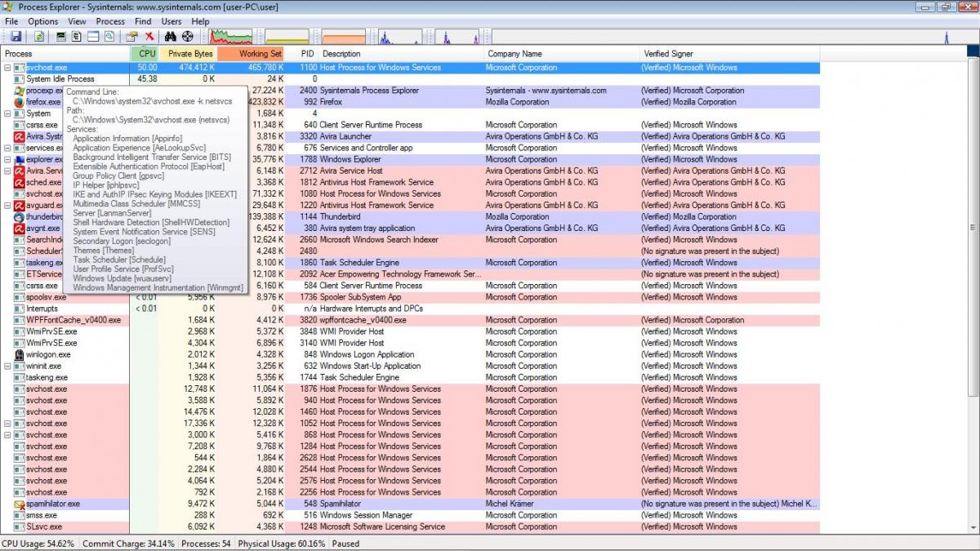This screenshot has height=551, width=980.
Task: Open the File menu
Action: point(11,21)
